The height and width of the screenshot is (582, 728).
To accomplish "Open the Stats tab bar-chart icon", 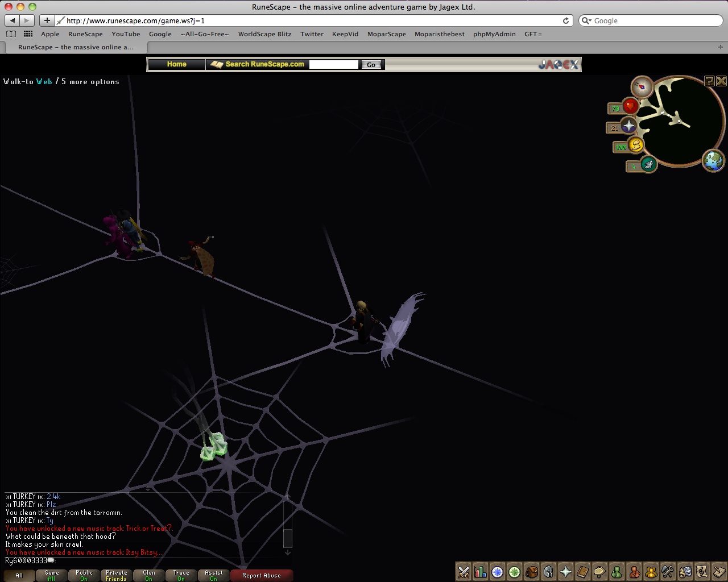I will [481, 572].
